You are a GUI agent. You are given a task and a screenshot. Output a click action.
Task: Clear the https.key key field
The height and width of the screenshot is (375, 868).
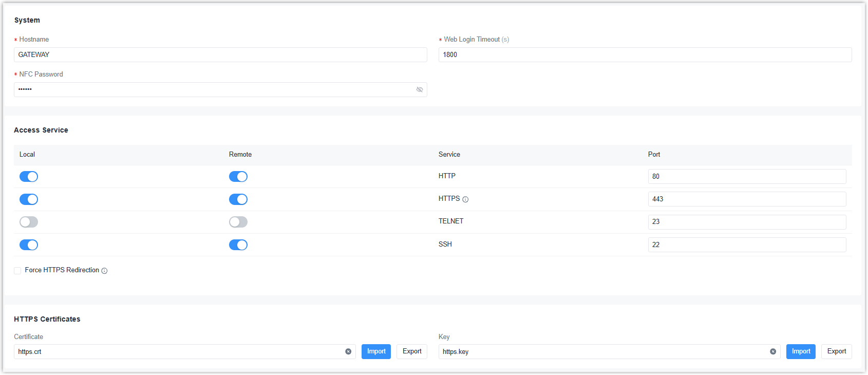click(x=773, y=352)
